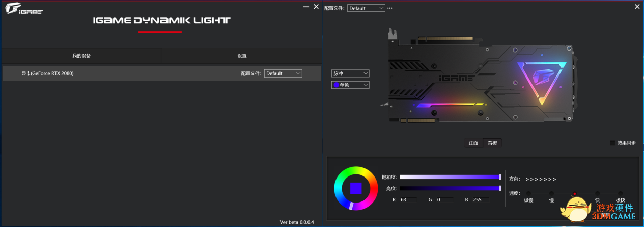This screenshot has height=227, width=644.
Task: Select the 快 speed option
Action: pyautogui.click(x=597, y=194)
